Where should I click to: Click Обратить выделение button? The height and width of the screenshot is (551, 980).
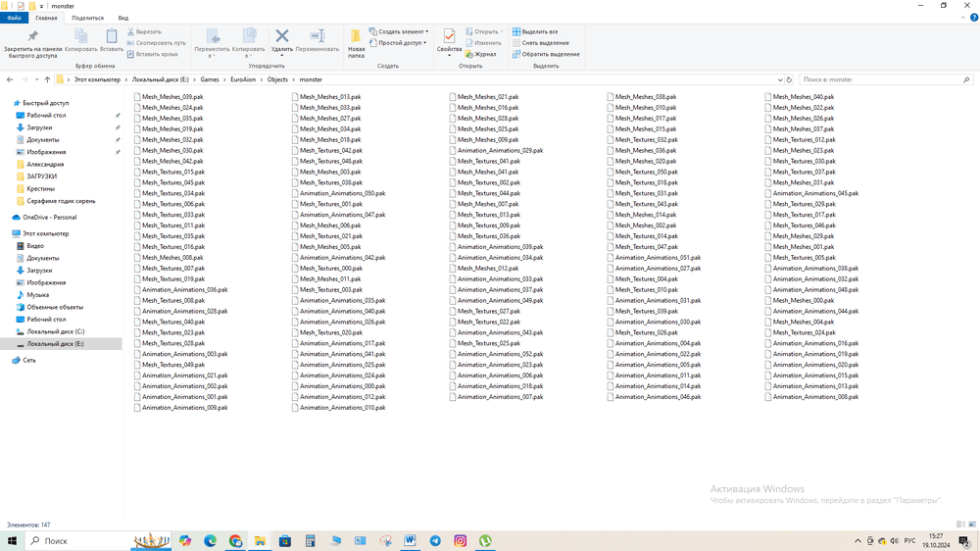tap(546, 54)
